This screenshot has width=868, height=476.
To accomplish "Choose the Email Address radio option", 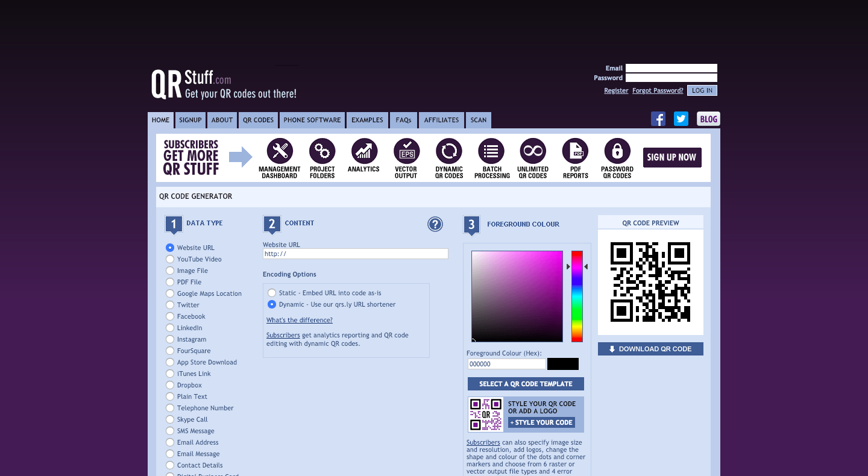I will point(170,442).
